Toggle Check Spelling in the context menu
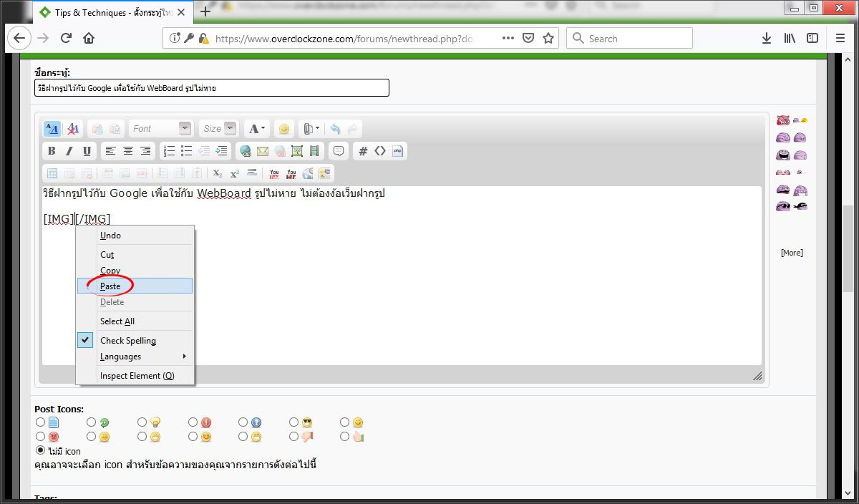 click(127, 341)
